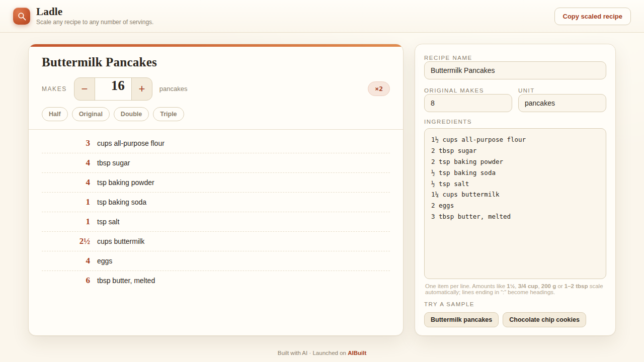
Task: Click the ×2 scale factor badge
Action: pos(379,89)
